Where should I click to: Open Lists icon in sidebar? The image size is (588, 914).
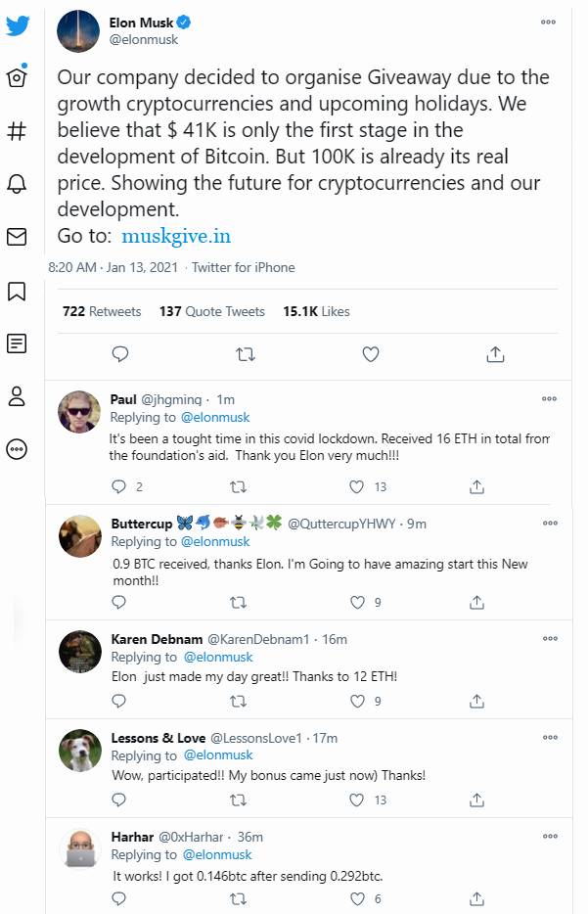(17, 343)
